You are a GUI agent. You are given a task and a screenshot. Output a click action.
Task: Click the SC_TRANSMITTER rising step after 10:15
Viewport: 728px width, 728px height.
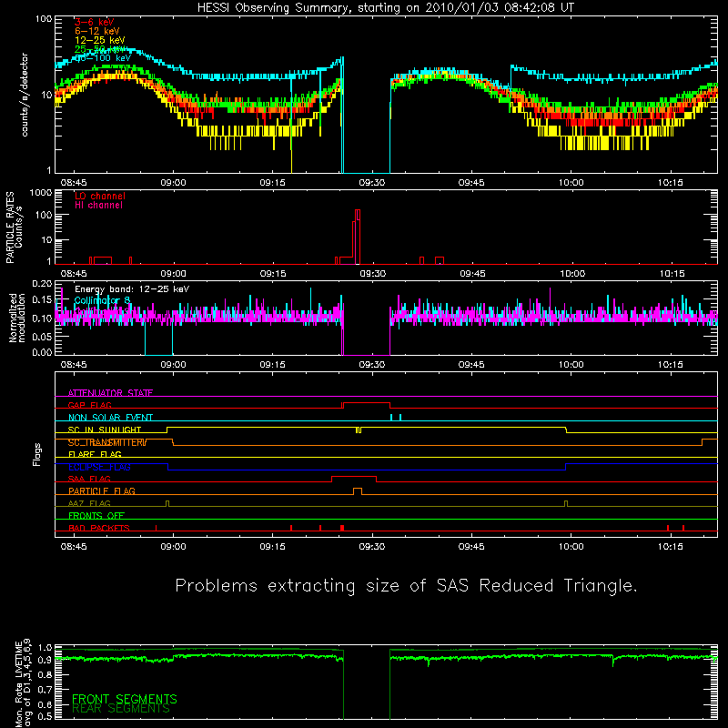(702, 441)
